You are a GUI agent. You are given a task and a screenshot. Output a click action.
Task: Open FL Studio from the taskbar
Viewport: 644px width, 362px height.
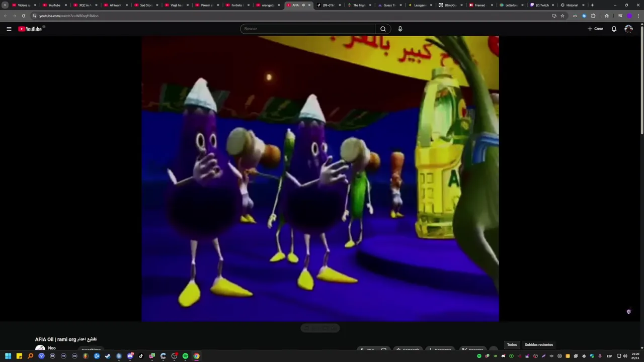86,356
